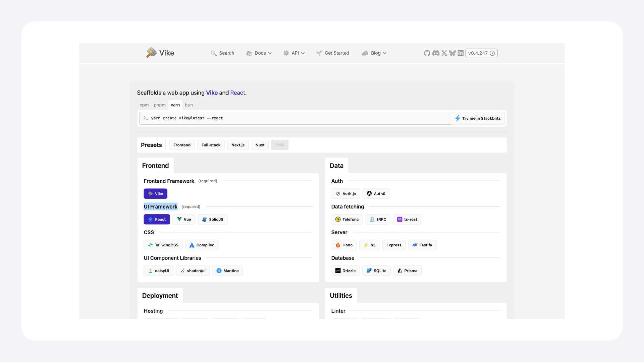Open the LinkedIn icon link
Screen dimensions: 644x362
(461, 53)
